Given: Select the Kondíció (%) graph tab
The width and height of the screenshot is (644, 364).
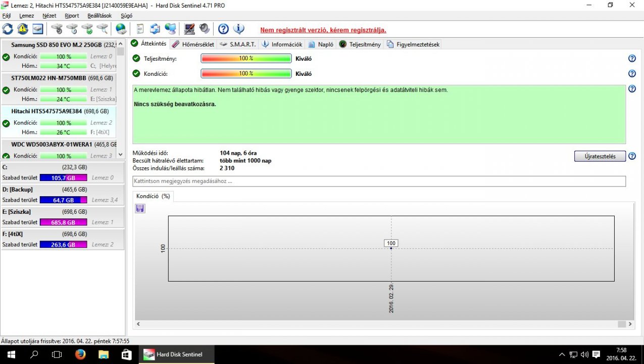Looking at the screenshot, I should tap(153, 196).
